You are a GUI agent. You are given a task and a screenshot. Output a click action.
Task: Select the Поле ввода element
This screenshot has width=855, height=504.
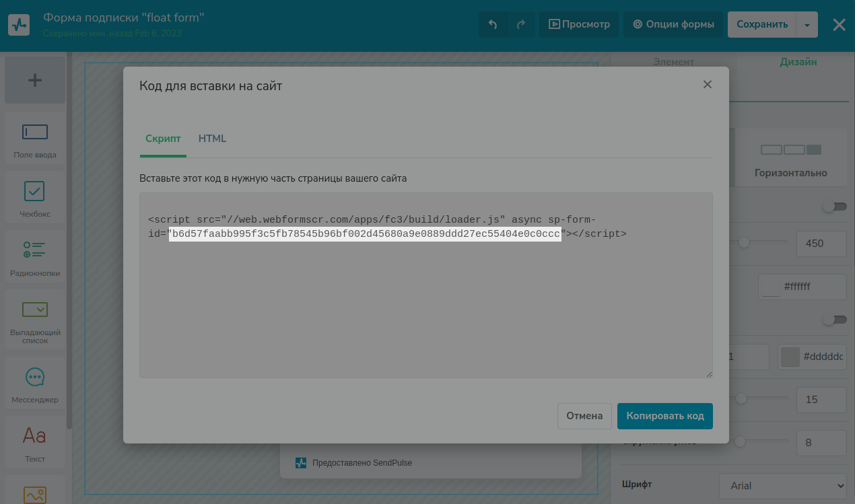[35, 139]
